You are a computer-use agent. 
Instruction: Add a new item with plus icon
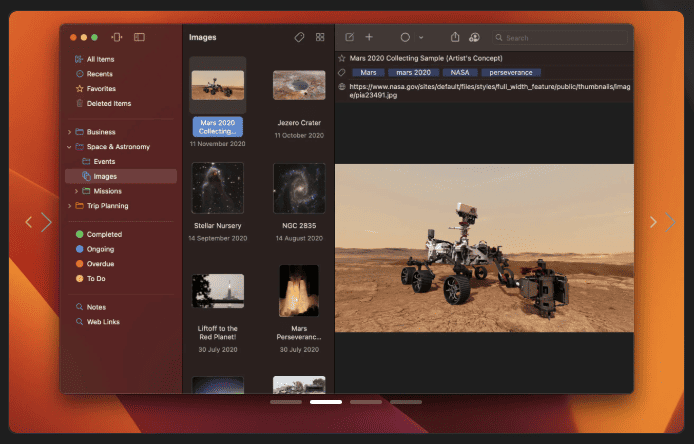[369, 37]
